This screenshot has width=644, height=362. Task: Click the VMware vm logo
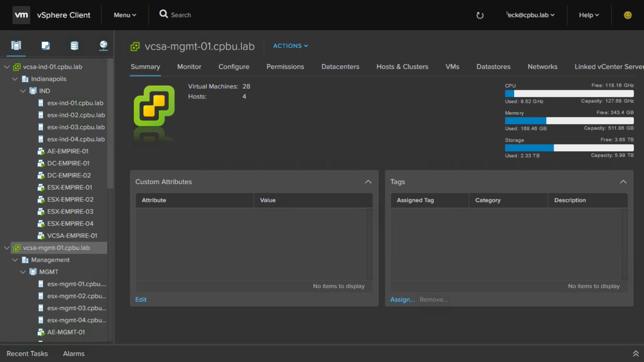coord(21,15)
